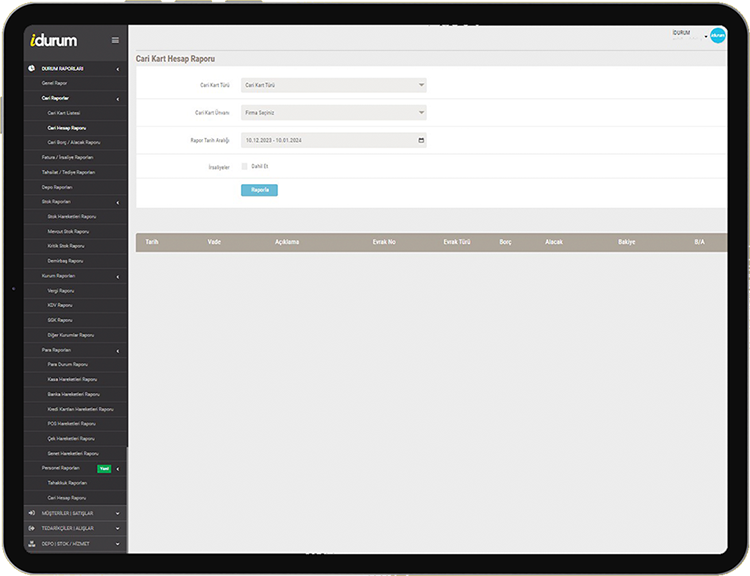
Task: Open Demirbaş Raporu
Action: point(65,261)
